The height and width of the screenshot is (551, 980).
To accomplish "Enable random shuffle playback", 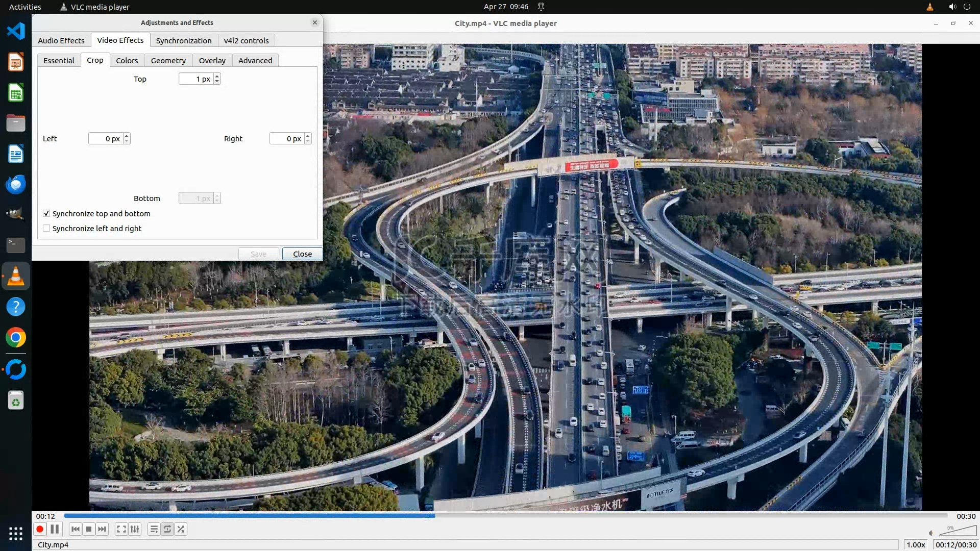I will (181, 529).
